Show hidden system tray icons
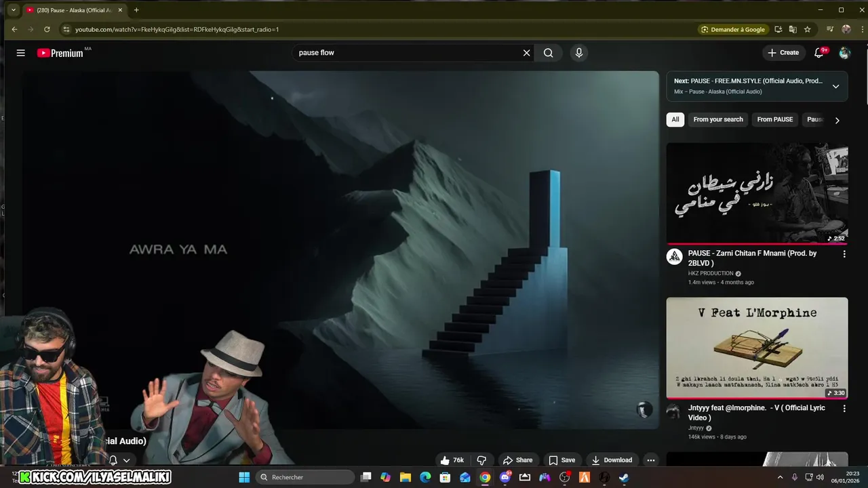 click(780, 477)
